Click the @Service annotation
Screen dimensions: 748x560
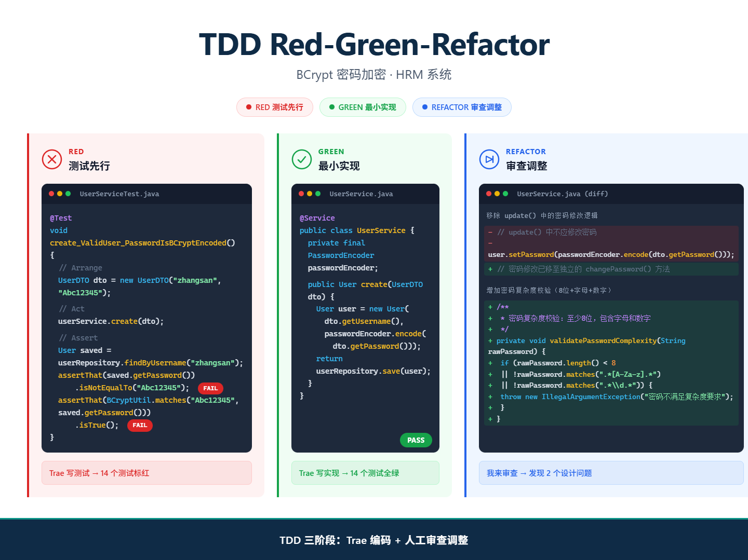click(317, 218)
